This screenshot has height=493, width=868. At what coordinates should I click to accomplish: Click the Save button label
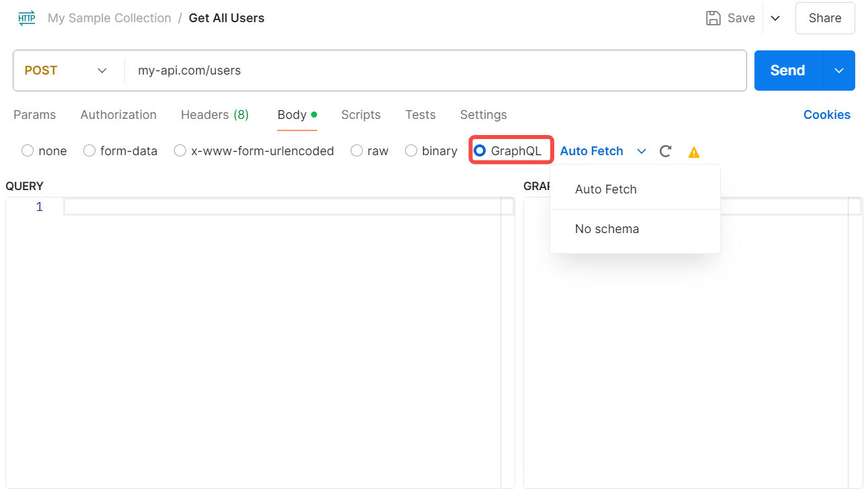tap(741, 18)
